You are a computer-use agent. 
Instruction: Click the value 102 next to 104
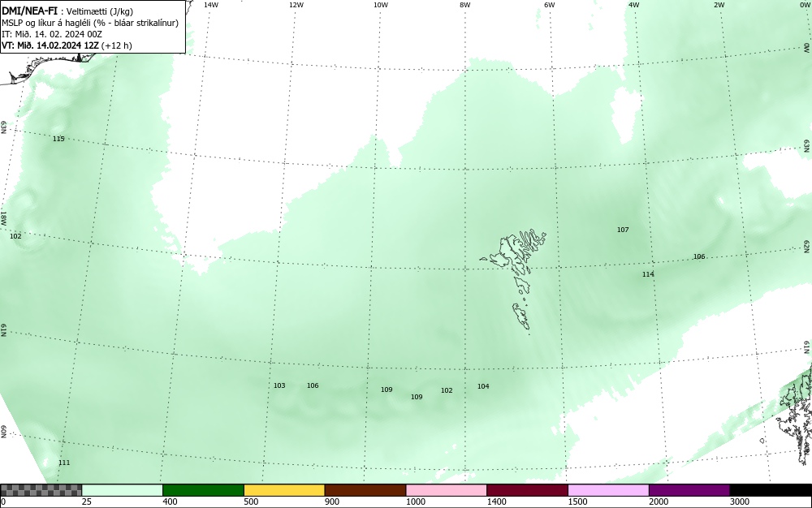[447, 390]
